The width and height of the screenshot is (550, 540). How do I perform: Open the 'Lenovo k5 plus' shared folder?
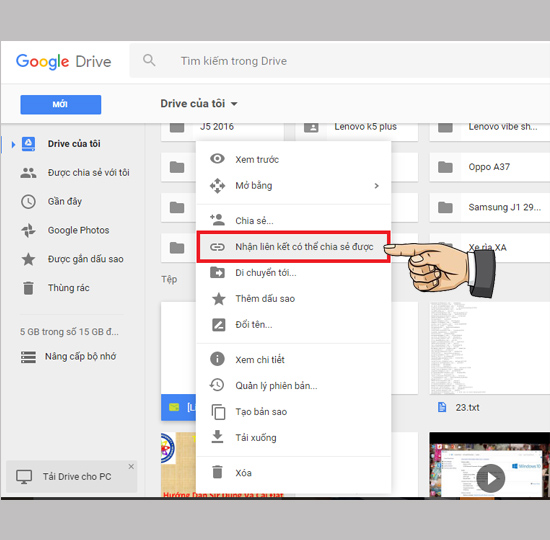[357, 132]
